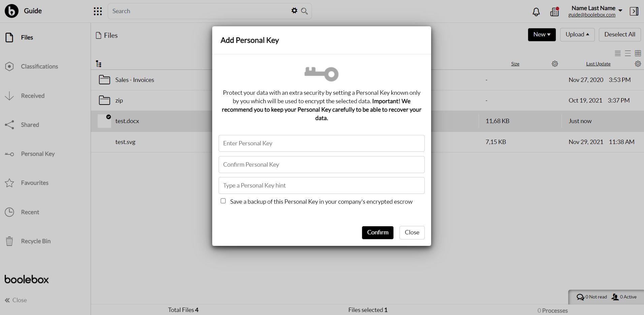Show the folder tree icon

99,64
